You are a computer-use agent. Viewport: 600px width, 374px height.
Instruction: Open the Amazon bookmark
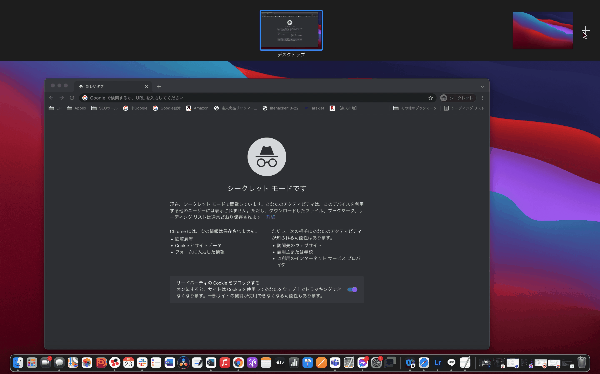[x=197, y=108]
